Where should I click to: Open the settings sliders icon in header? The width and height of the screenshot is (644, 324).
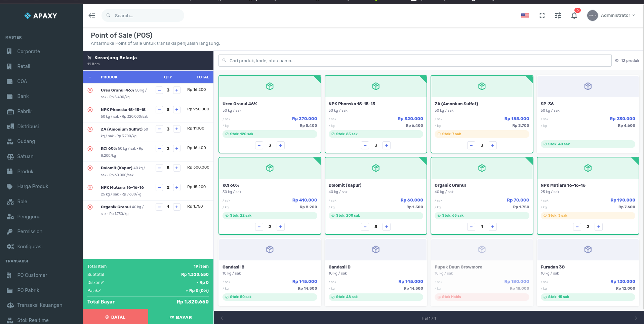click(558, 15)
